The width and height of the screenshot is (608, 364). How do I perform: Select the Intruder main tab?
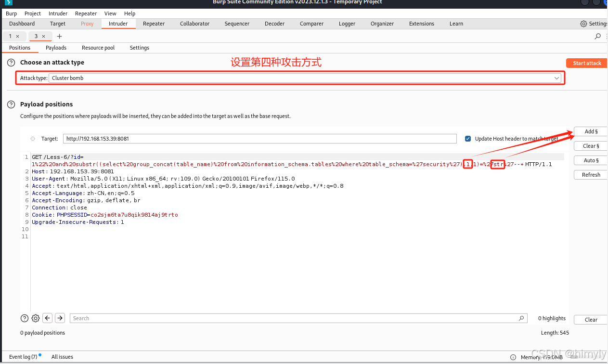pos(118,24)
